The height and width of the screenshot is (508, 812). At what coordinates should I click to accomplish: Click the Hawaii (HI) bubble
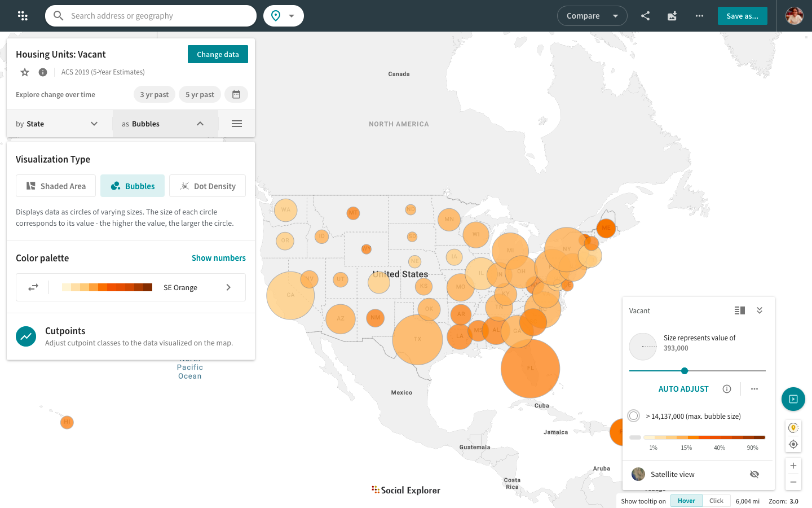pyautogui.click(x=67, y=422)
